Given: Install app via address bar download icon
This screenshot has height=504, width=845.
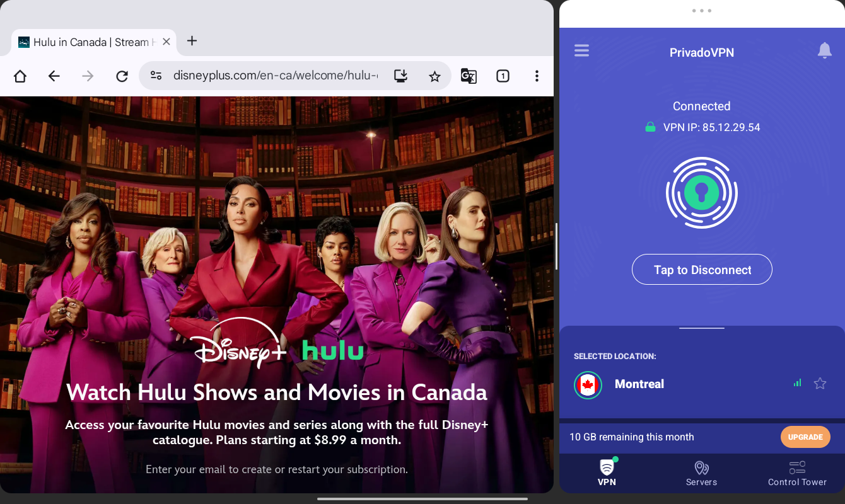Looking at the screenshot, I should [x=400, y=76].
